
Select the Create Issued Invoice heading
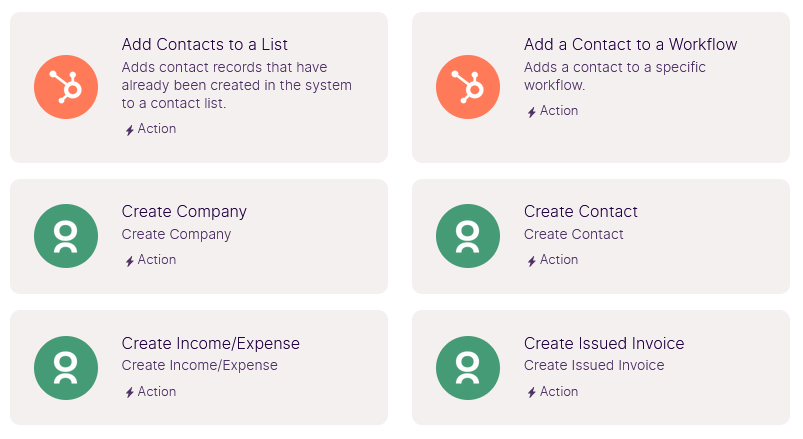[604, 343]
